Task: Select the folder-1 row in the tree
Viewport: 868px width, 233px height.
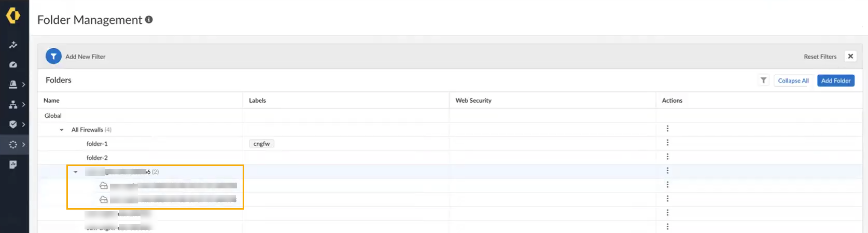Action: click(97, 144)
